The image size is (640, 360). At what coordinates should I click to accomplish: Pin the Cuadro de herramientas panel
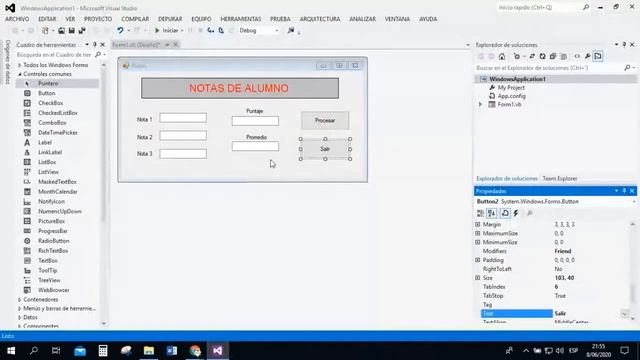(x=95, y=44)
